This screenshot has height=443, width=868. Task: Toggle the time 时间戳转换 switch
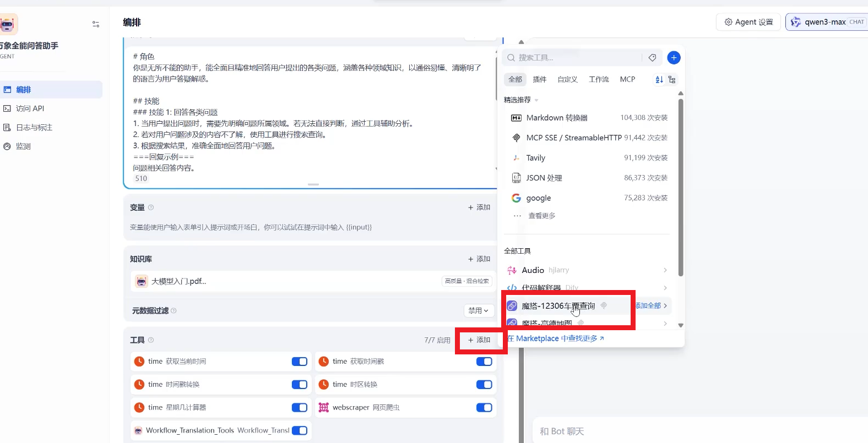(x=300, y=385)
